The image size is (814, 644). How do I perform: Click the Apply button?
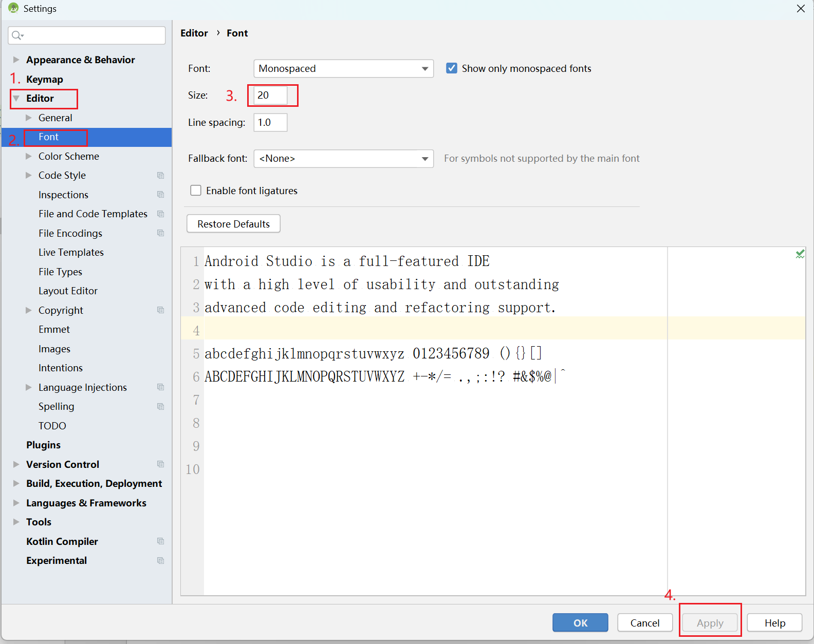pos(710,623)
